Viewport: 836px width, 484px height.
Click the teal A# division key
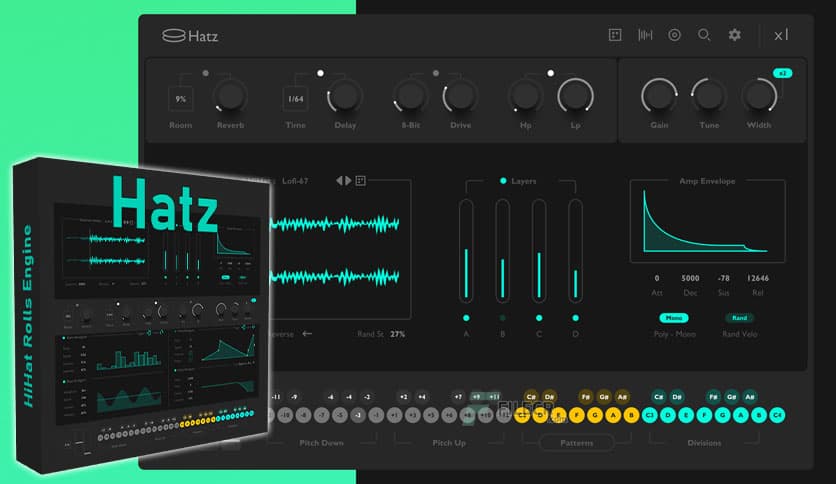(750, 397)
